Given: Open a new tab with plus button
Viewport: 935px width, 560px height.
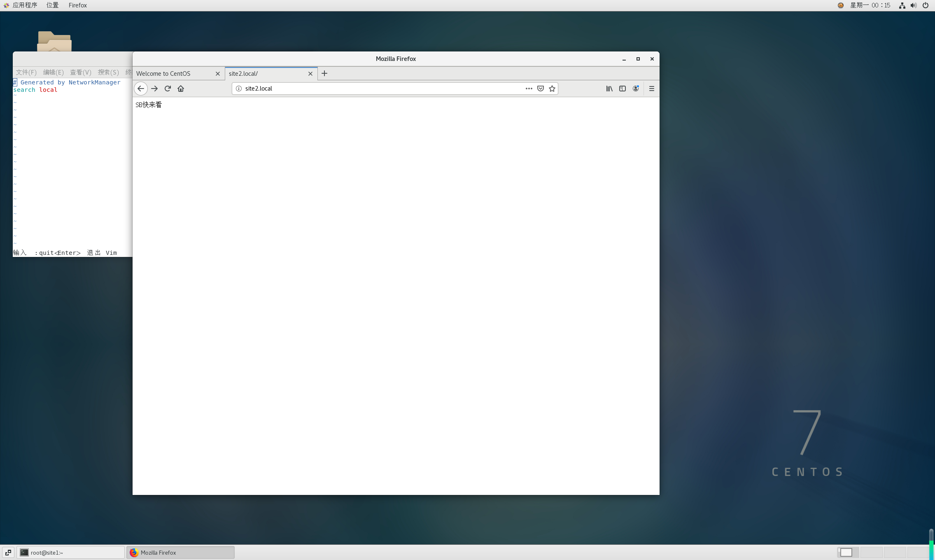Looking at the screenshot, I should (x=324, y=73).
